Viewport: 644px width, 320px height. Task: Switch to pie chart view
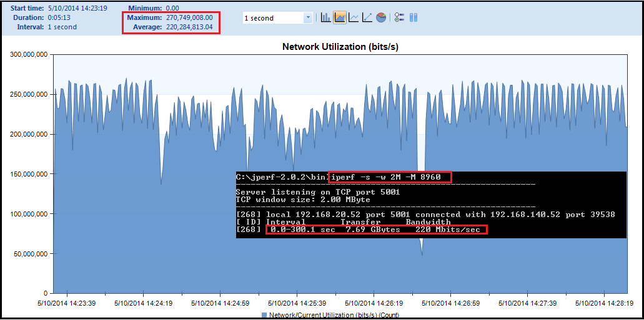[x=381, y=17]
